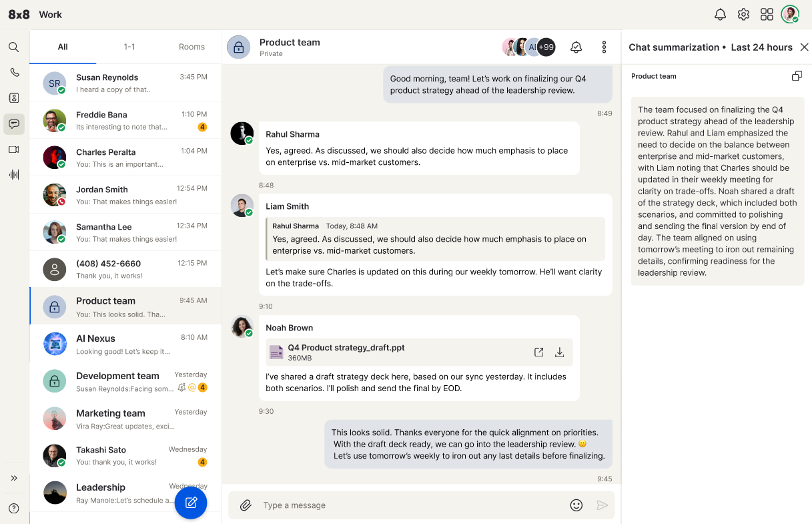This screenshot has height=524, width=812.
Task: Switch to the 1-1 tab
Action: coord(129,47)
